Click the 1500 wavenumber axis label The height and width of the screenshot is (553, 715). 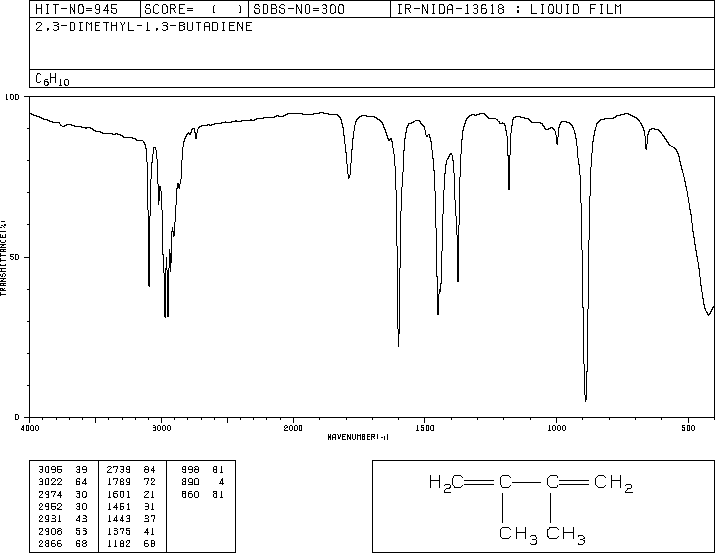coord(425,428)
